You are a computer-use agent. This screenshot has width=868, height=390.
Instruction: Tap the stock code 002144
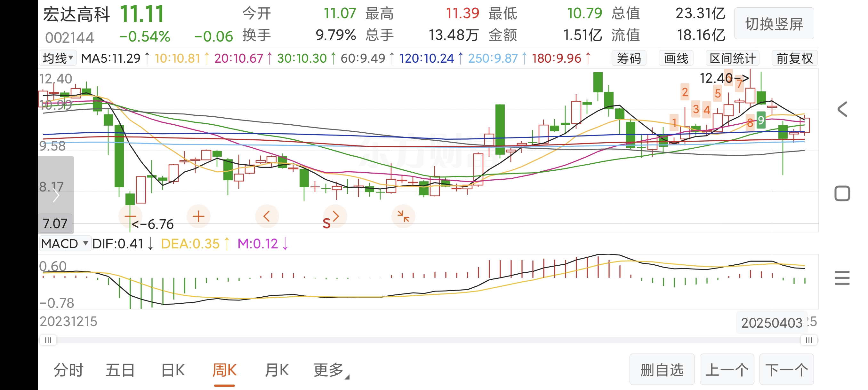point(69,37)
